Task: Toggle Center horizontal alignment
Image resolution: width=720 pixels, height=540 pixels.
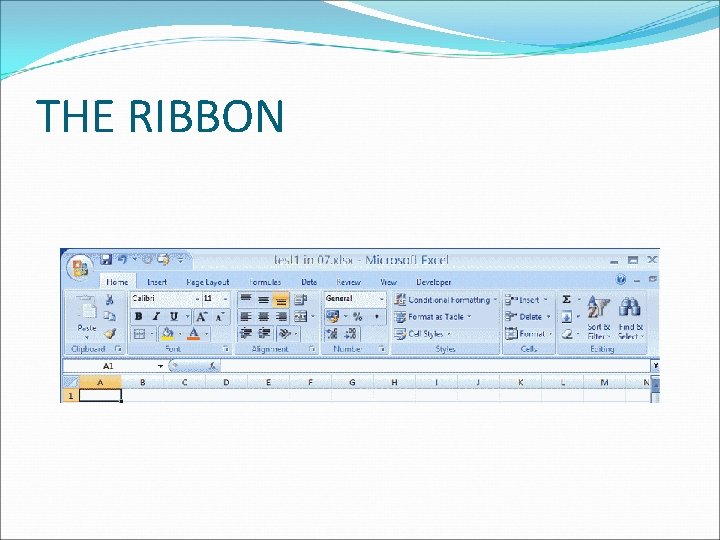Action: click(x=263, y=316)
